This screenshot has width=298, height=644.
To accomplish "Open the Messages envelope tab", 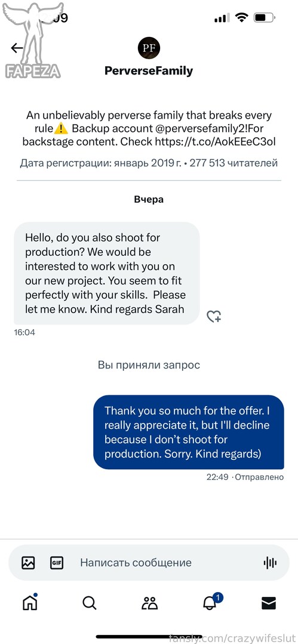I will tap(269, 603).
